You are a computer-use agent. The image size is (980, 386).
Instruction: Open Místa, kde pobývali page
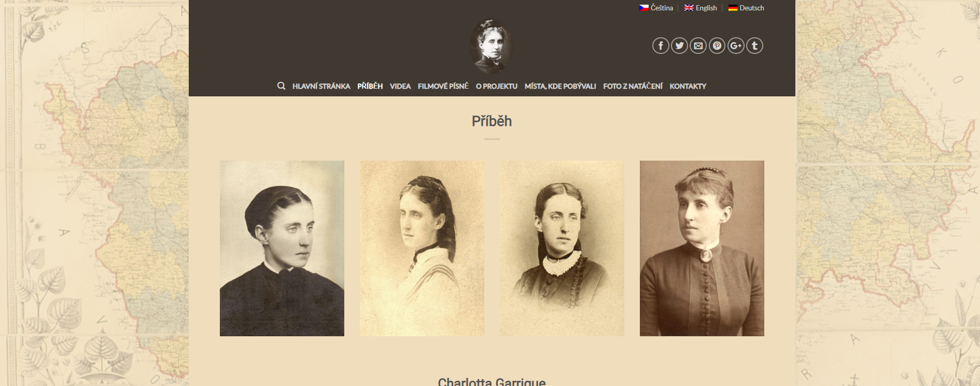tap(560, 86)
